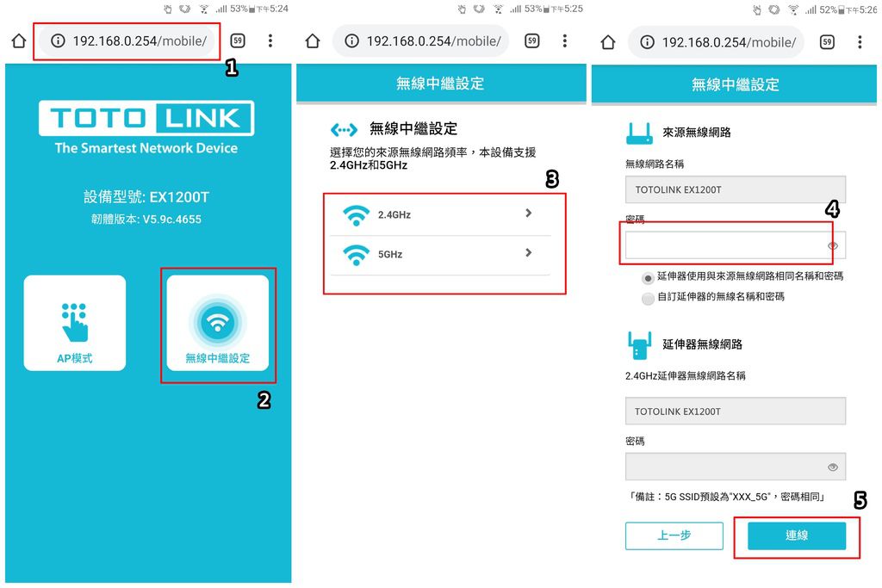882x588 pixels.
Task: Click firmware version V5.9c.4655 text
Action: pyautogui.click(x=146, y=220)
